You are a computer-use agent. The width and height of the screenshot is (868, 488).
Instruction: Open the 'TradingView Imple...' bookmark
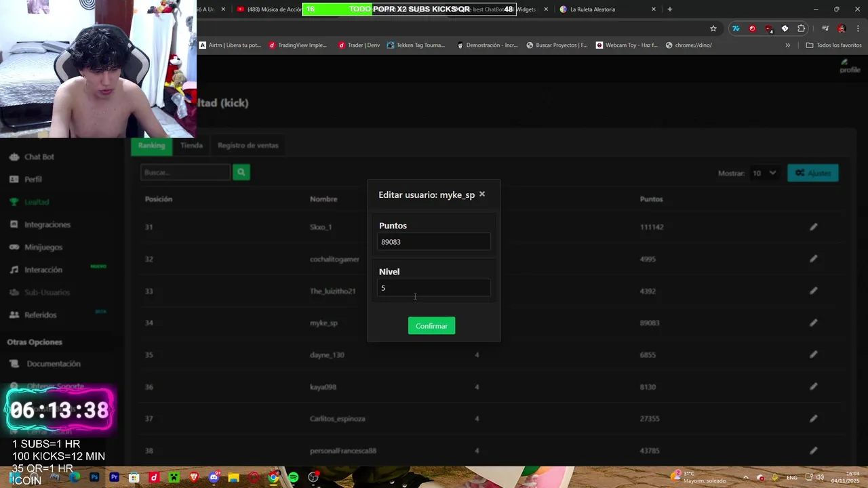pos(298,45)
